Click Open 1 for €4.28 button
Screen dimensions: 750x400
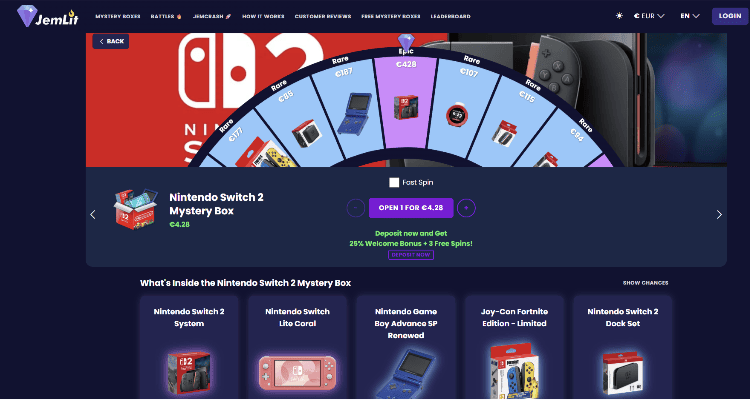(411, 208)
